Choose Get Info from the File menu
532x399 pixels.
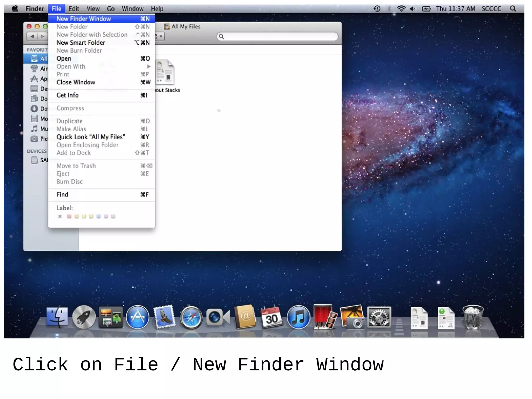click(x=102, y=95)
